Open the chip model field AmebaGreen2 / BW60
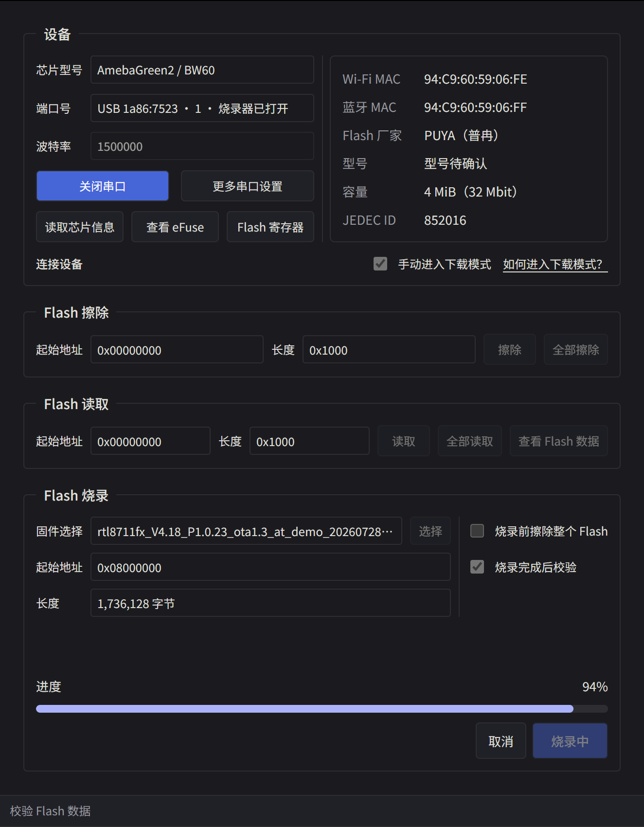Screen dimensions: 644x827 click(x=202, y=70)
